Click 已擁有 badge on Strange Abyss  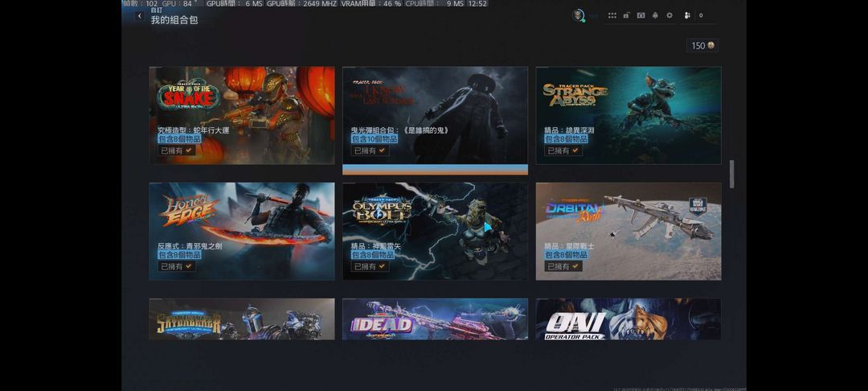(563, 150)
